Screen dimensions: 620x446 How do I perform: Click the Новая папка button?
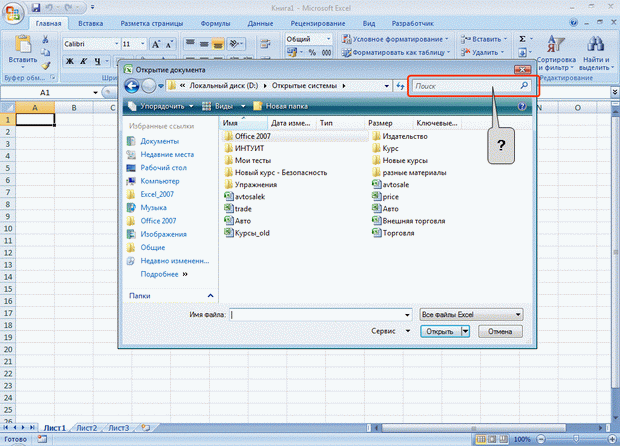click(280, 106)
